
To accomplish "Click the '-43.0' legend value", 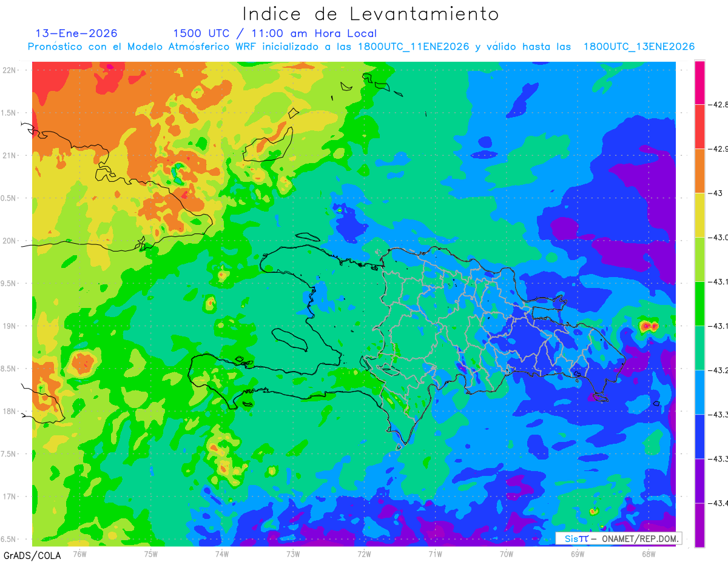I will pyautogui.click(x=719, y=238).
